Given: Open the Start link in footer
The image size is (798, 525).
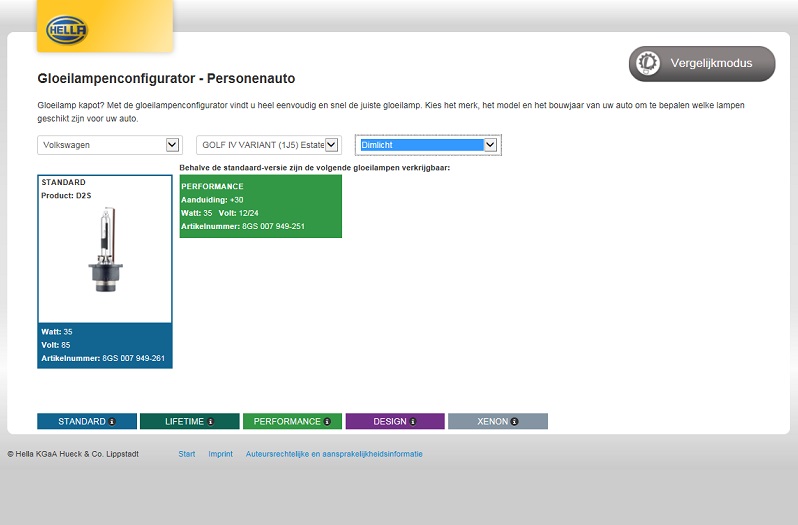Looking at the screenshot, I should [187, 454].
